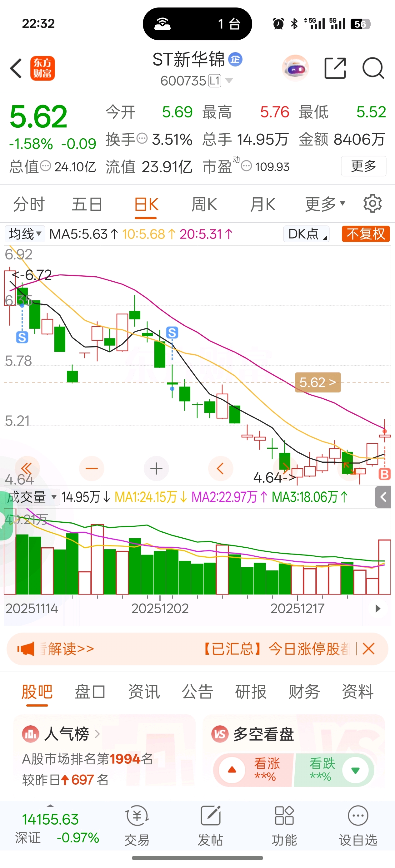The image size is (395, 868).
Task: Switch to 月K chart tab
Action: tap(262, 204)
